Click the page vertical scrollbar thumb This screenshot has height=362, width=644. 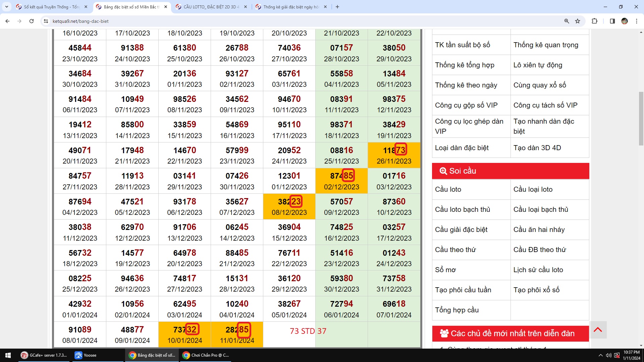click(641, 118)
